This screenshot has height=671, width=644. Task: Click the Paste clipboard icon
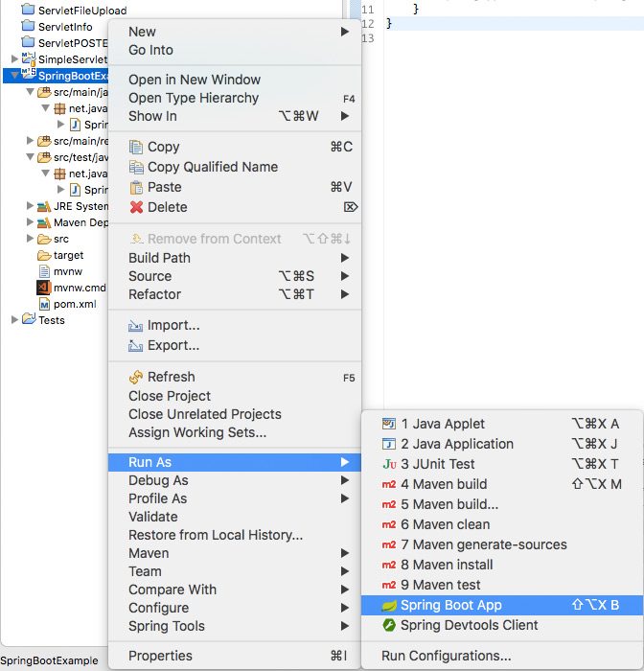click(136, 187)
